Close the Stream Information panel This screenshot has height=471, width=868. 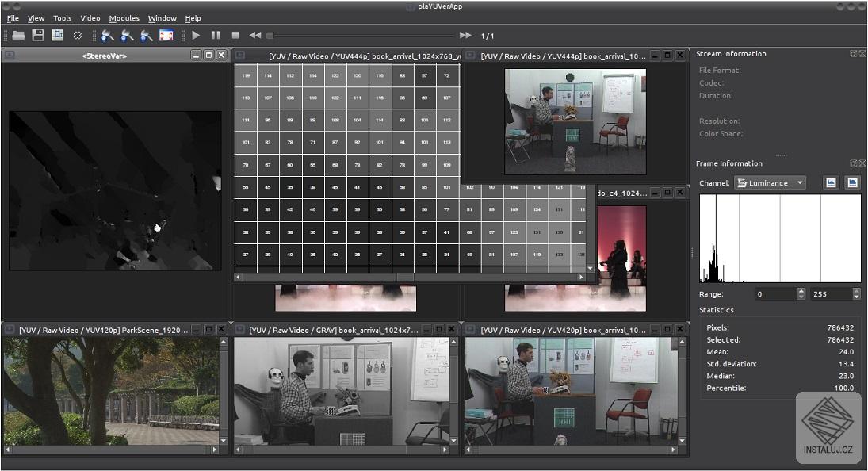[862, 54]
